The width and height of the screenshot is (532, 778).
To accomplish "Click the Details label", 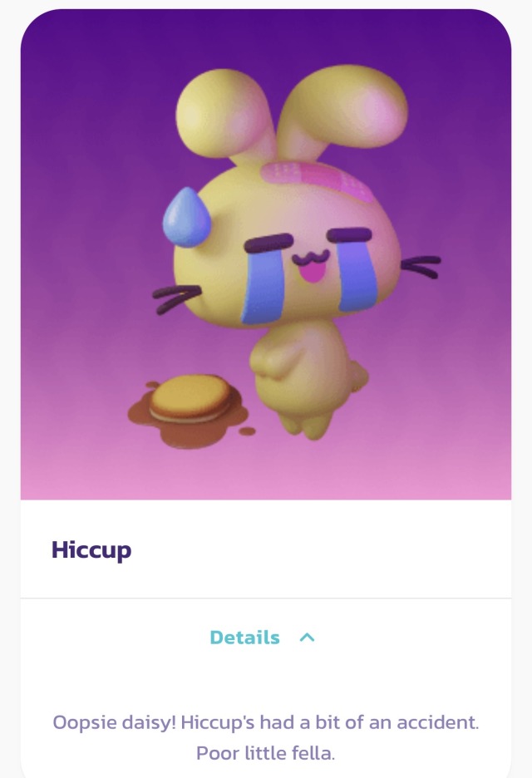I will pyautogui.click(x=244, y=637).
